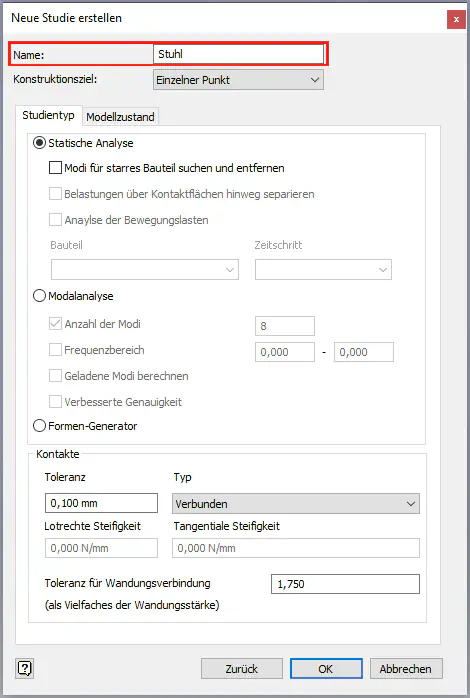Click the Toleranz 0,100 mm field
The image size is (470, 698).
point(101,503)
